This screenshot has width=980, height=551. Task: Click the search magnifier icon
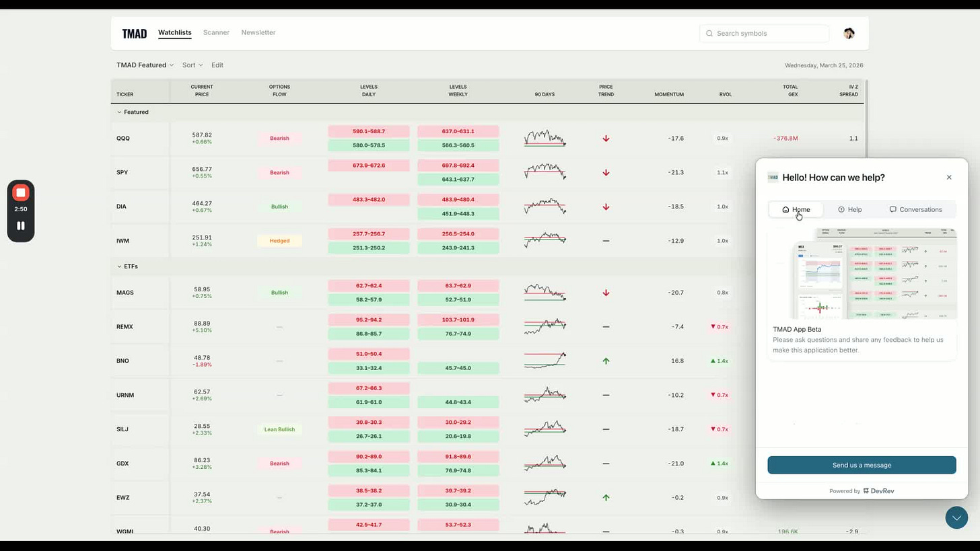click(709, 34)
